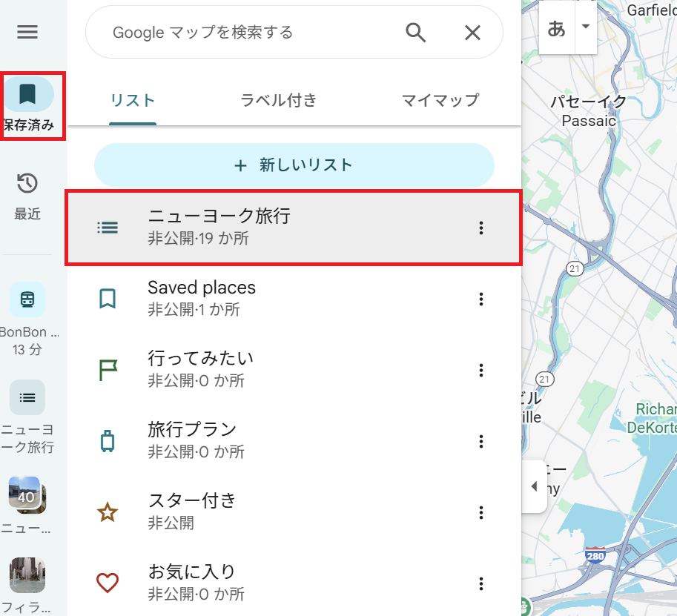Open the IME language dropdown arrow
This screenshot has height=616, width=677.
tap(587, 26)
